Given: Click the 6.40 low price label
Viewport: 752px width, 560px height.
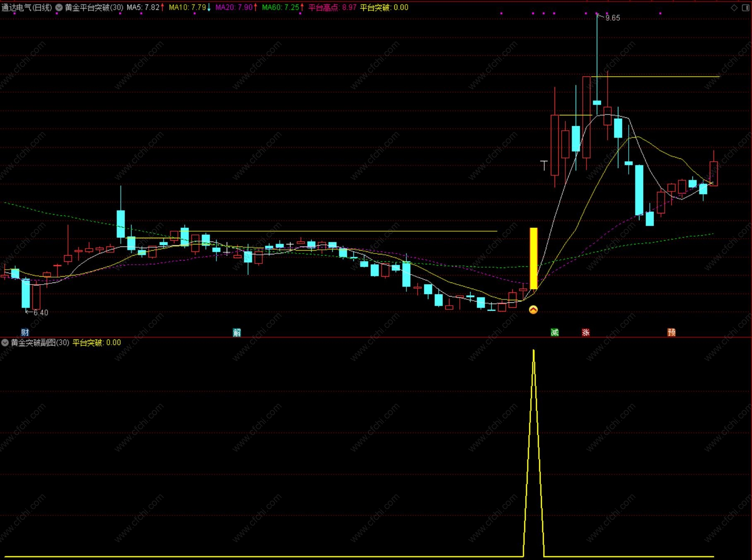Looking at the screenshot, I should click(x=41, y=313).
